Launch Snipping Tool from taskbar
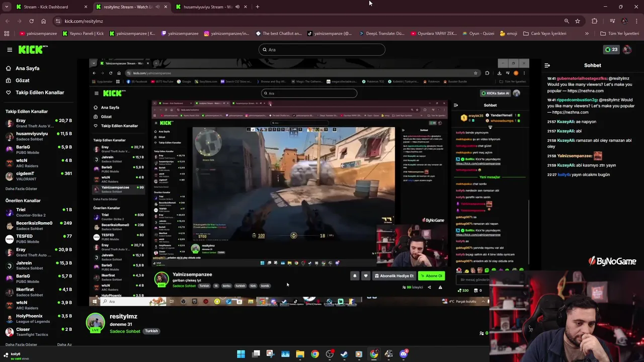The image size is (644, 362). click(270, 354)
